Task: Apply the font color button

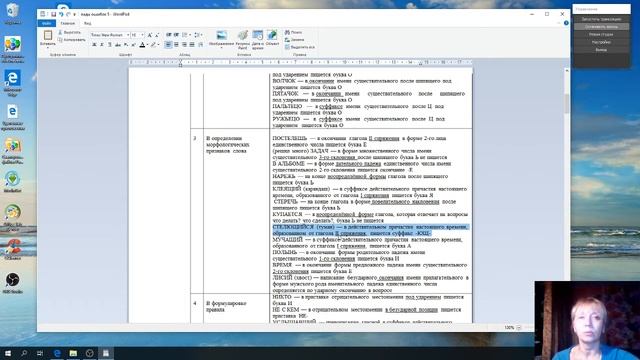Action: (142, 44)
